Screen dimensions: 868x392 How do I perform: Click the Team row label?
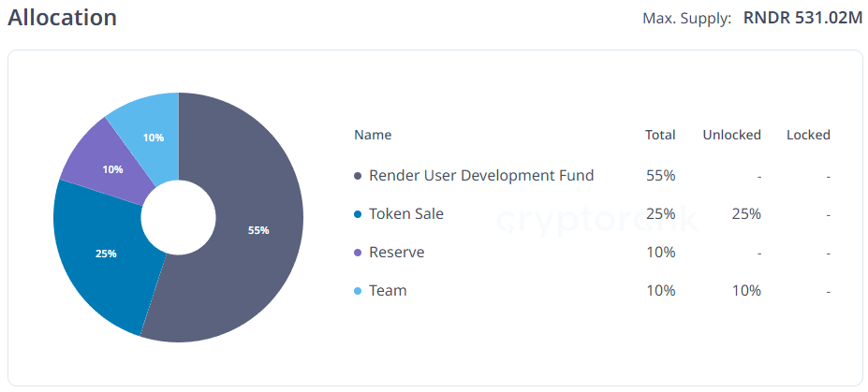(388, 290)
